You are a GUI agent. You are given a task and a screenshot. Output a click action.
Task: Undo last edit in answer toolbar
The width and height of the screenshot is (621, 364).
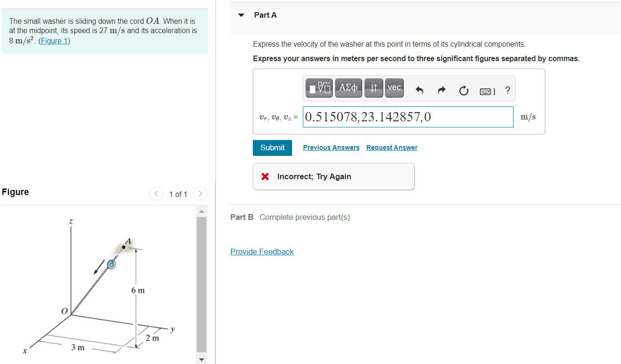[x=419, y=91]
